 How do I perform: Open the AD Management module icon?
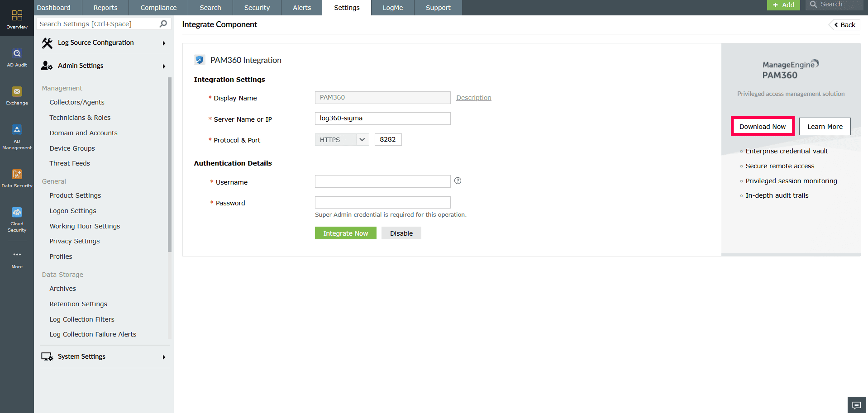click(17, 130)
